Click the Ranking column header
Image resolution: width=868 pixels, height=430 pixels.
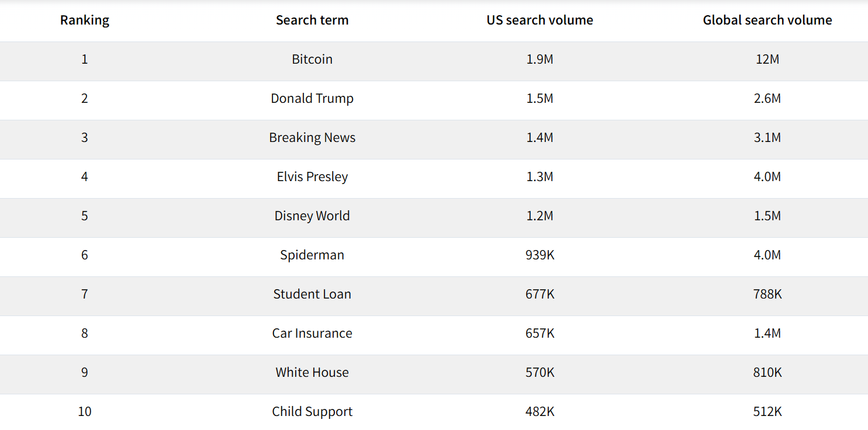coord(85,20)
